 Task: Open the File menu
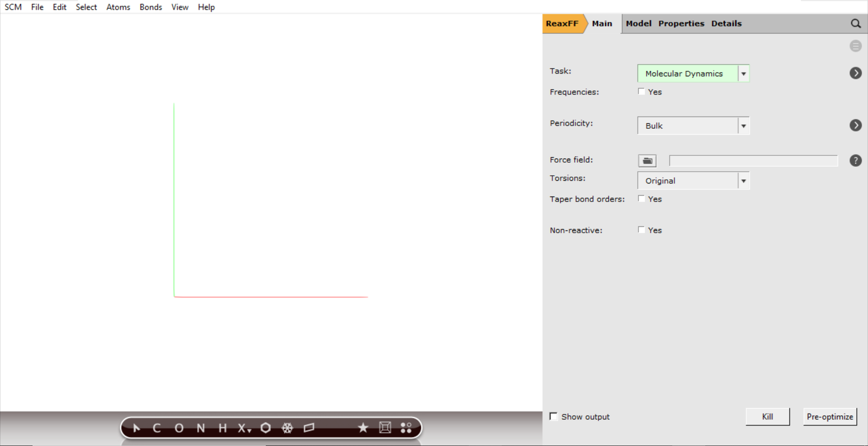coord(37,7)
